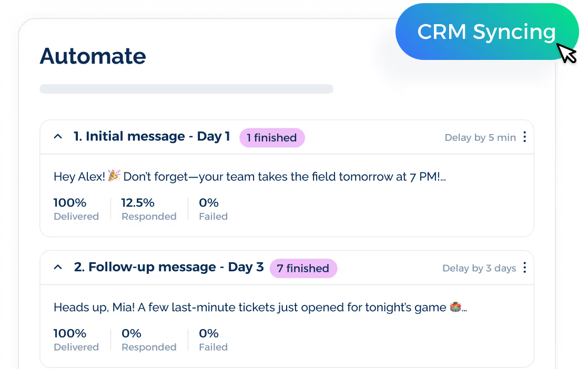
Task: Toggle open the truncated message from Alex
Action: point(248,176)
